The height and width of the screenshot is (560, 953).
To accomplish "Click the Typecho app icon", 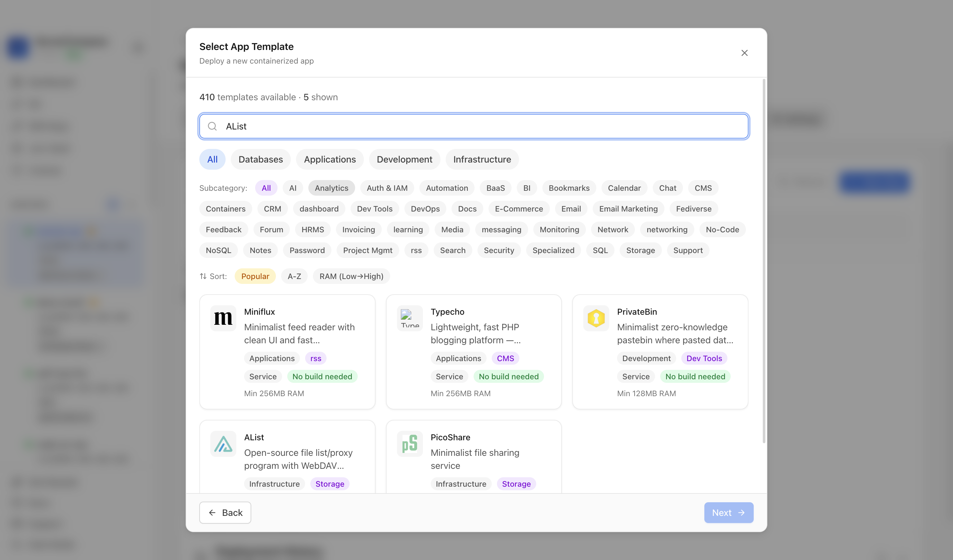I will click(410, 318).
